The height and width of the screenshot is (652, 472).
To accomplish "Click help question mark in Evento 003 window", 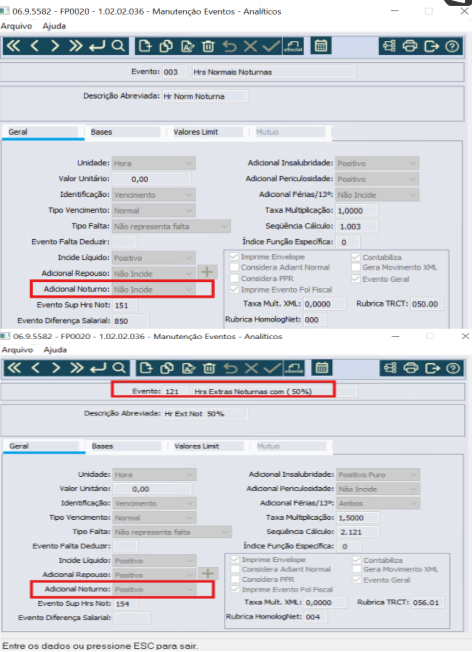I will [x=452, y=46].
